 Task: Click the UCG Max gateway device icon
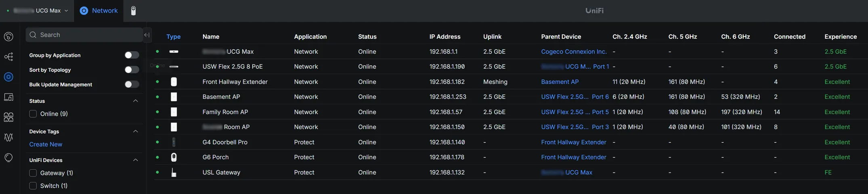(174, 52)
